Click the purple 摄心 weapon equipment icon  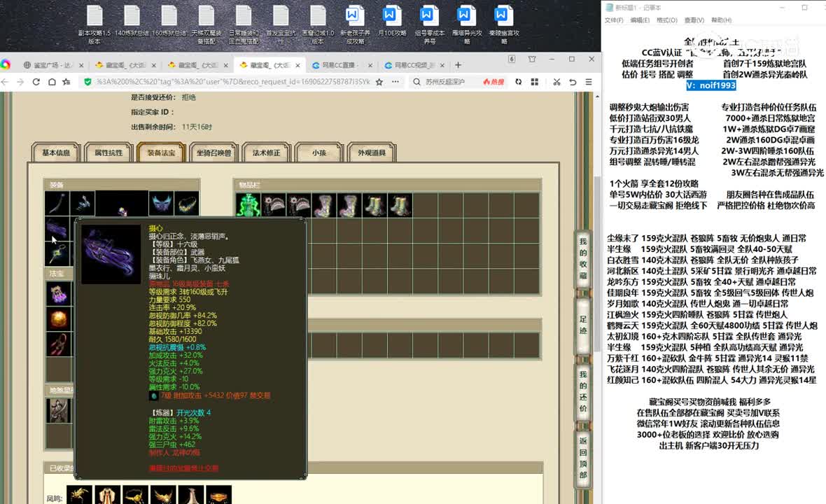(57, 229)
